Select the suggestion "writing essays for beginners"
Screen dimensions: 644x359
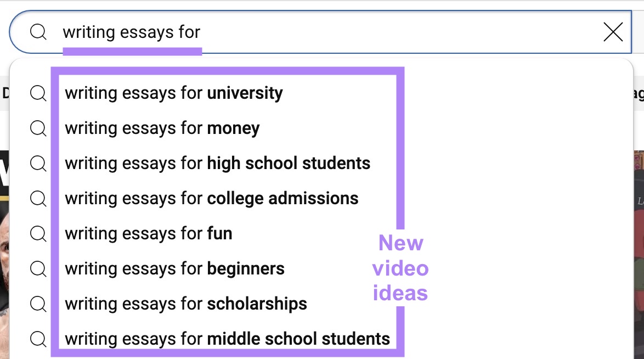tap(174, 268)
